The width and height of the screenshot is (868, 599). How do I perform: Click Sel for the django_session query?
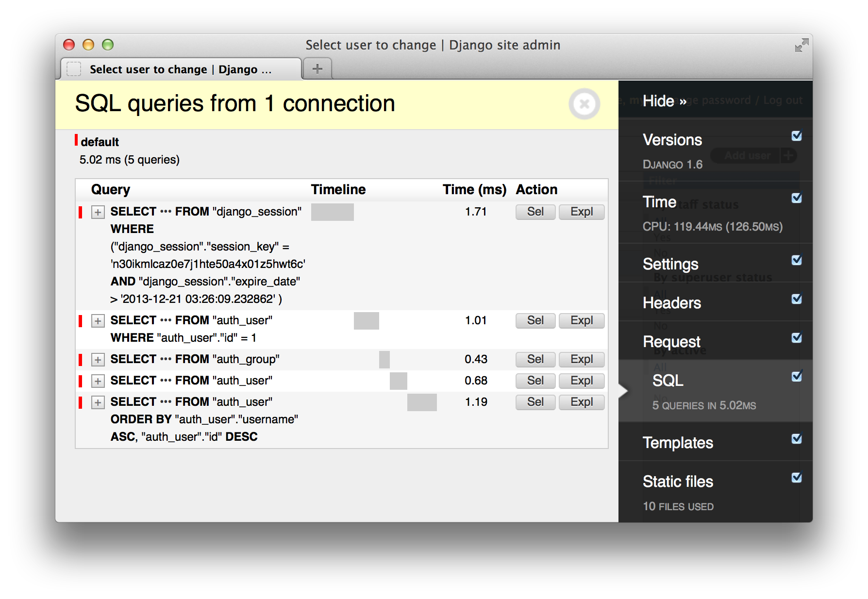click(x=535, y=212)
